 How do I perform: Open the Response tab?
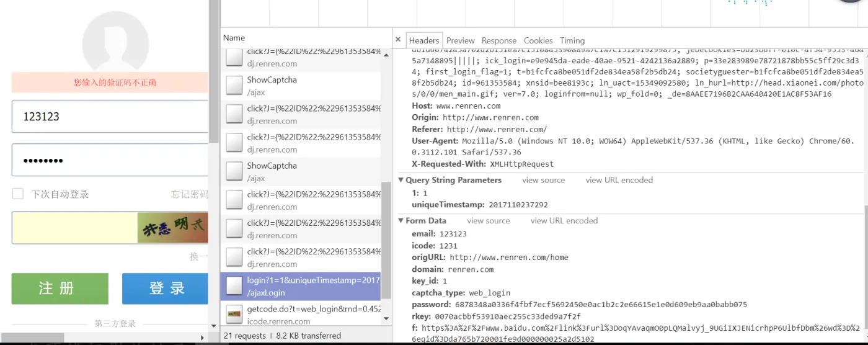tap(498, 40)
